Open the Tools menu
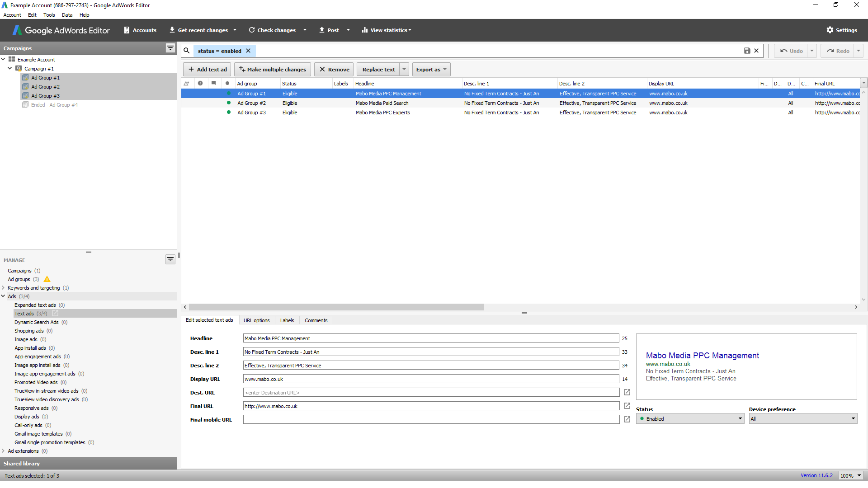The image size is (868, 488). click(49, 15)
